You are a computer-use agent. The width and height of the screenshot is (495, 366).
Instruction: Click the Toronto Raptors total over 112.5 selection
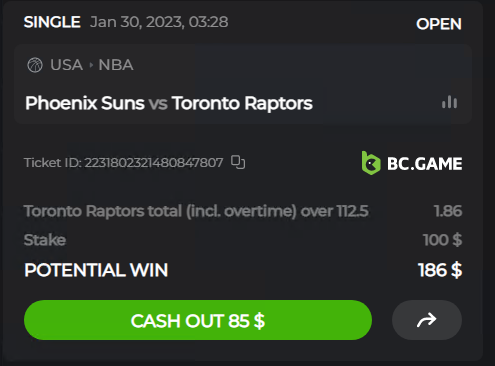coord(196,211)
